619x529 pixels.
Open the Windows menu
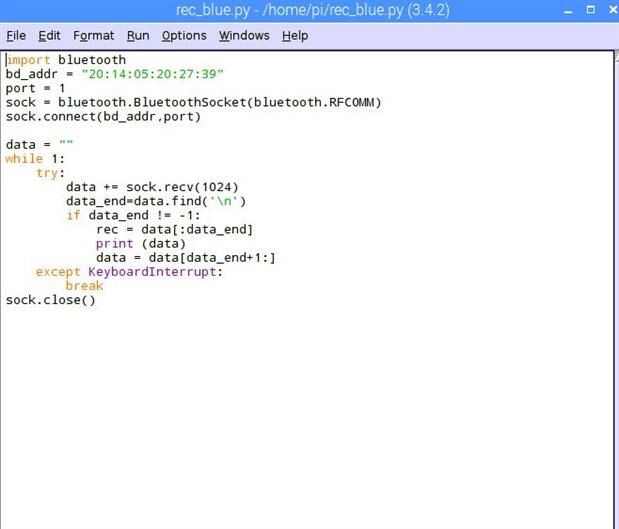pos(244,36)
